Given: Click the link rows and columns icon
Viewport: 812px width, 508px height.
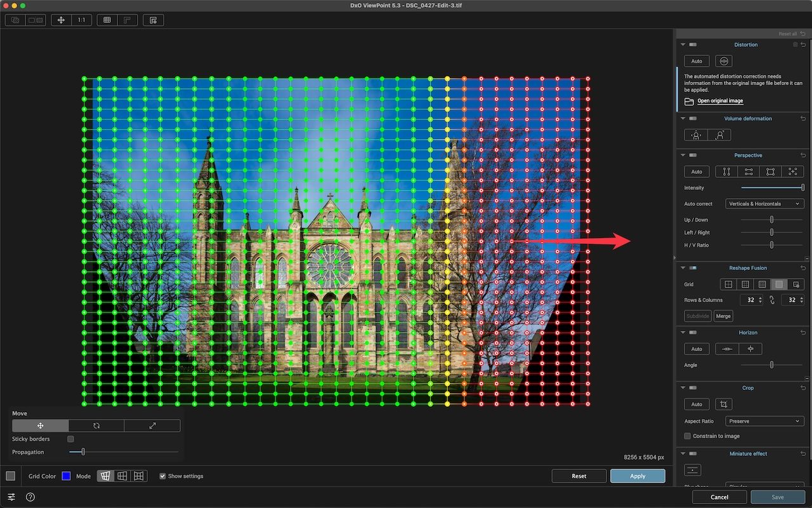Looking at the screenshot, I should [772, 300].
